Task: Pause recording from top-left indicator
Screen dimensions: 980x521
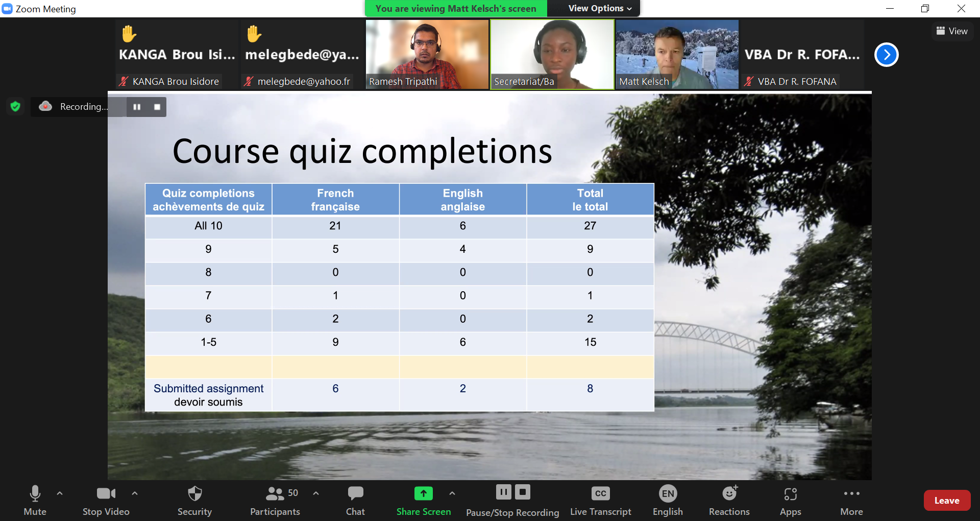Action: pos(137,107)
